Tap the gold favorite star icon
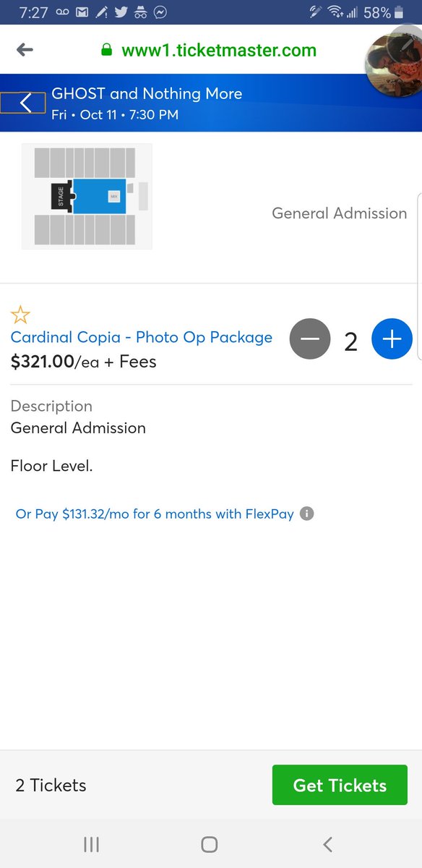 click(x=20, y=315)
